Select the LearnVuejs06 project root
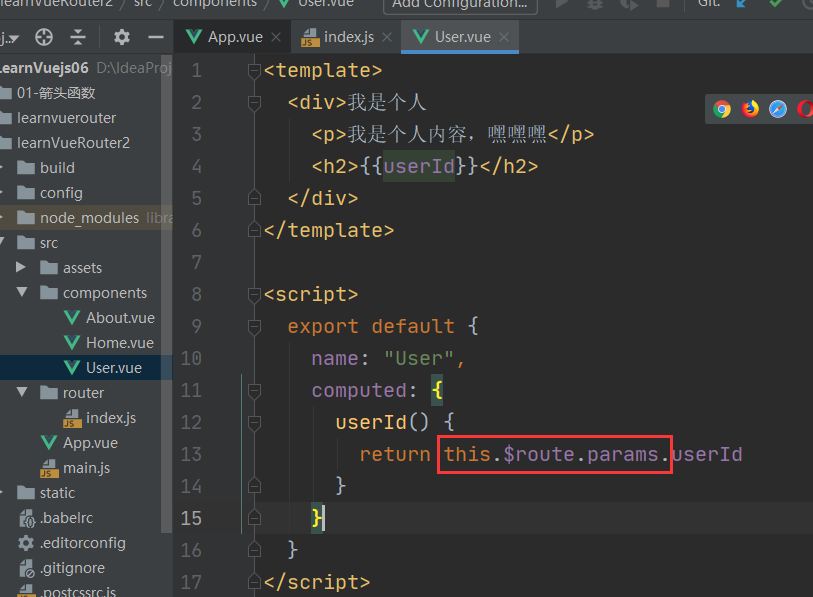Image resolution: width=813 pixels, height=597 pixels. 44,68
